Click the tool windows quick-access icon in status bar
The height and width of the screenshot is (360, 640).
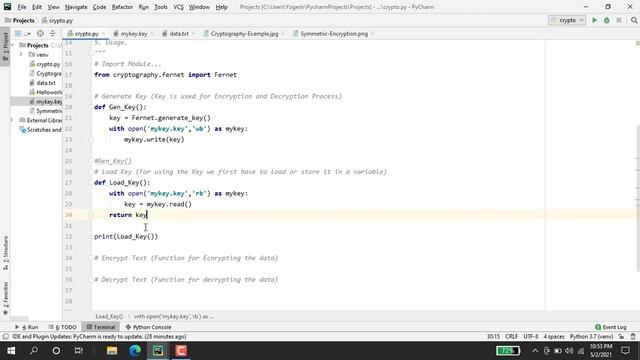pos(5,337)
